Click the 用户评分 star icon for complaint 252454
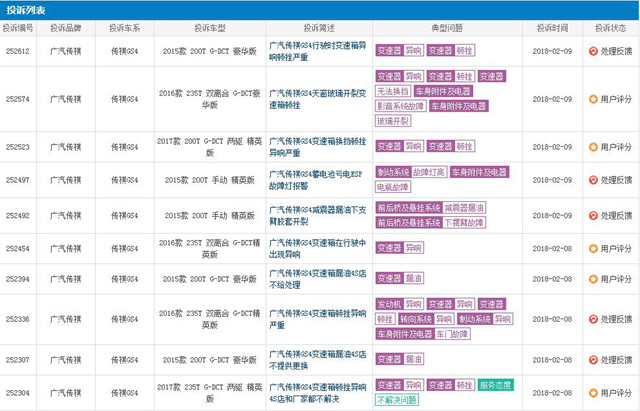 click(x=593, y=249)
